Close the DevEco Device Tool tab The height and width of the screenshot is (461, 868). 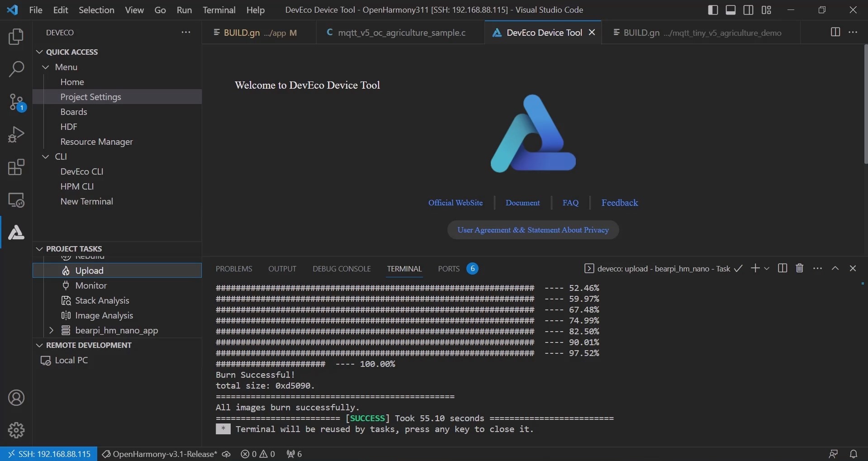(592, 33)
